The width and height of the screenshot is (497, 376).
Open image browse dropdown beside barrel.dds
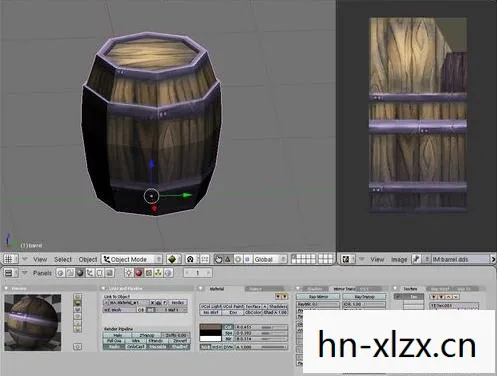(426, 259)
